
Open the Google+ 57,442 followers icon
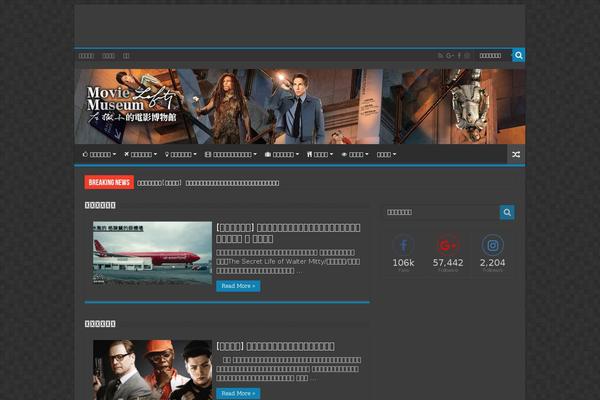[448, 245]
